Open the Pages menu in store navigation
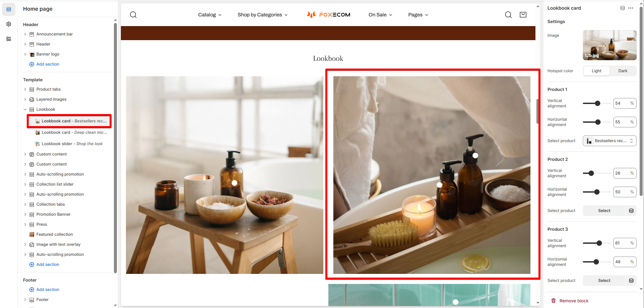Viewport: 644px width, 308px height. pyautogui.click(x=418, y=15)
